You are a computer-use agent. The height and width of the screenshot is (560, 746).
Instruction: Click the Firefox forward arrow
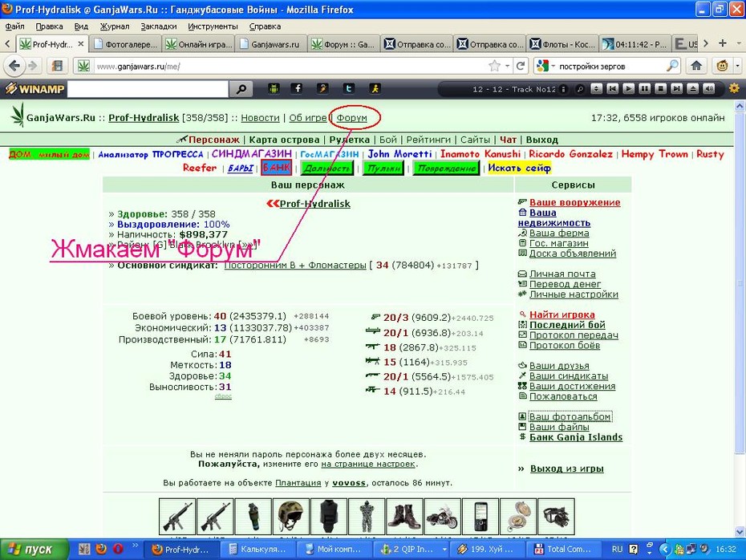32,66
